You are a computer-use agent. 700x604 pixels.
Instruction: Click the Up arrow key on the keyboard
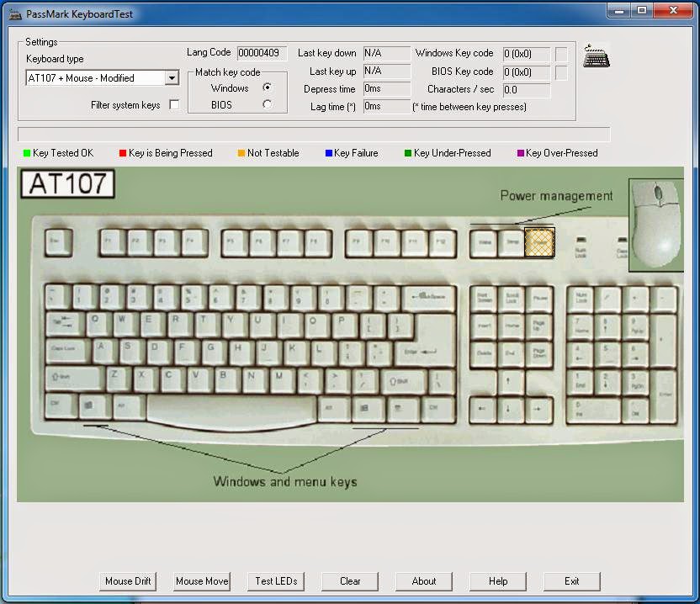click(512, 383)
